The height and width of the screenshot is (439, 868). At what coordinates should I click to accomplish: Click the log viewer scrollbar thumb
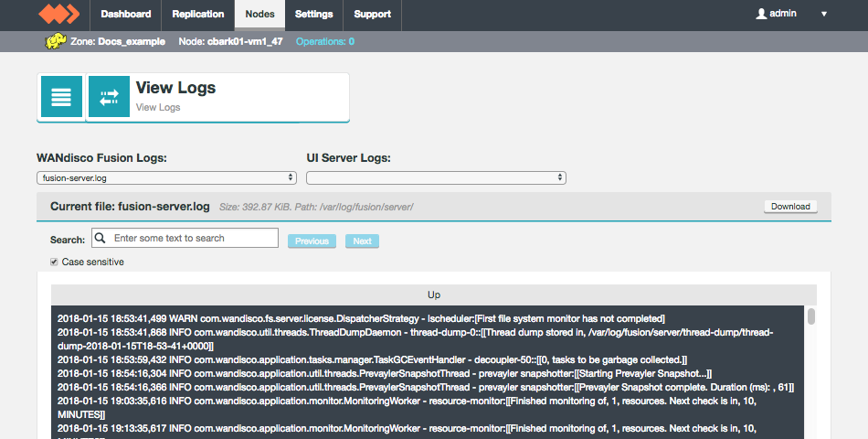811,316
